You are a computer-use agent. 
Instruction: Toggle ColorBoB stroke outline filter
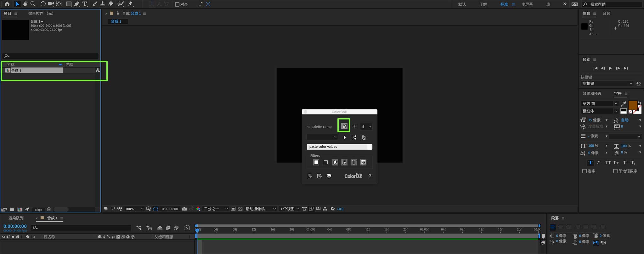(326, 162)
